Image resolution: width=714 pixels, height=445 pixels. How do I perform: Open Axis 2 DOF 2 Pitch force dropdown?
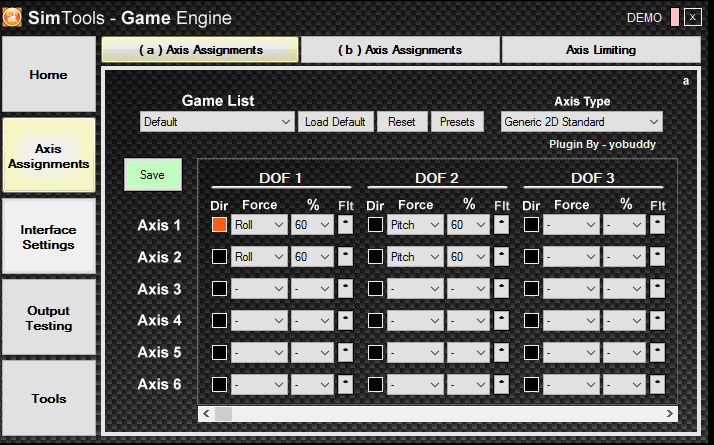(415, 256)
